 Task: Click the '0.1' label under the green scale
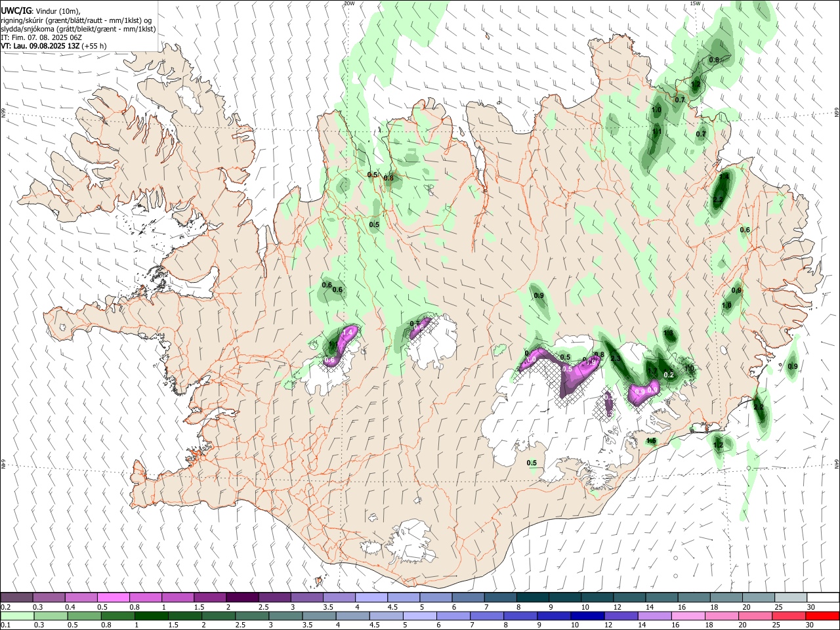coord(5,625)
